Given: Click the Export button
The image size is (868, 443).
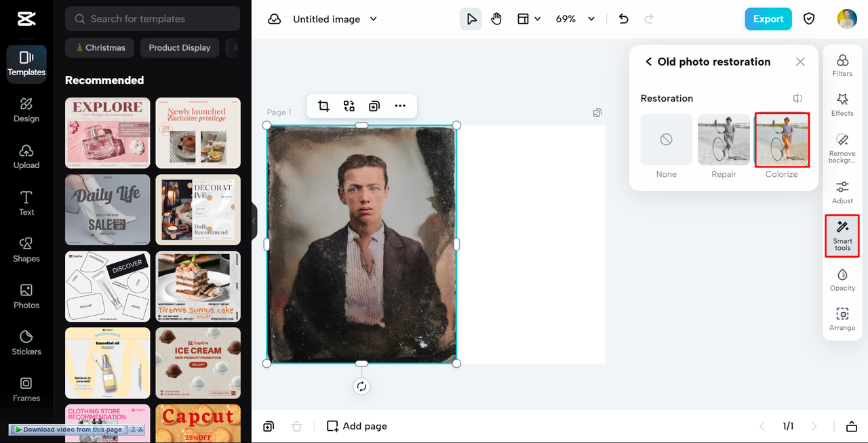Looking at the screenshot, I should [768, 19].
